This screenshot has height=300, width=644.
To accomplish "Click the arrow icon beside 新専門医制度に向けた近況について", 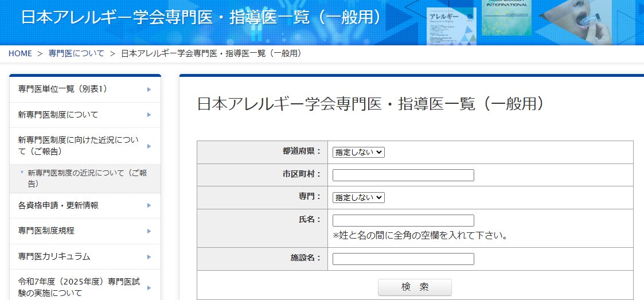I will [x=149, y=146].
